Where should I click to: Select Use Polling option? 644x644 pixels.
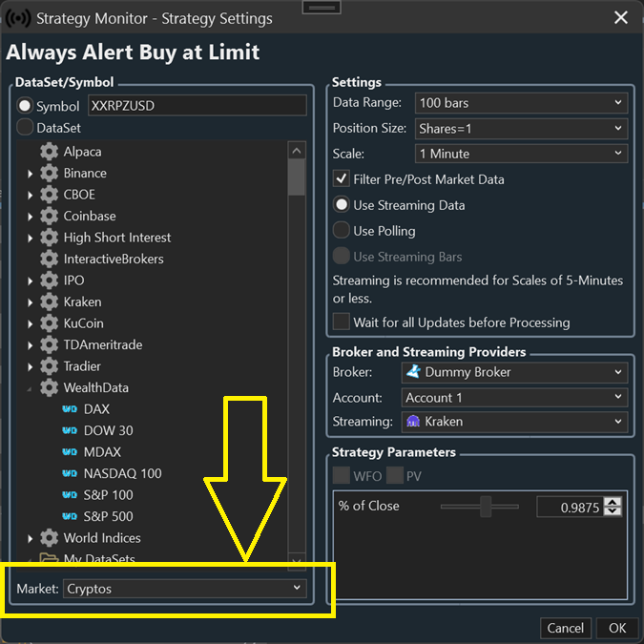(x=342, y=231)
